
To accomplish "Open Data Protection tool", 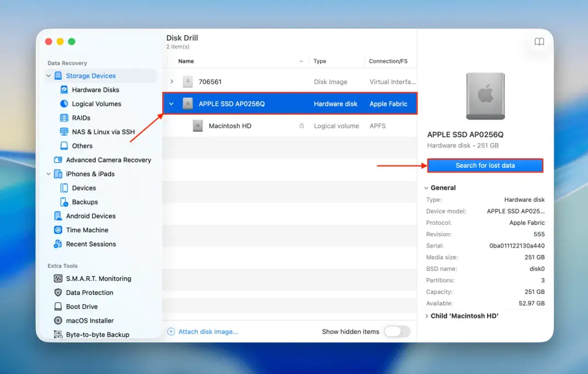I will pyautogui.click(x=90, y=292).
